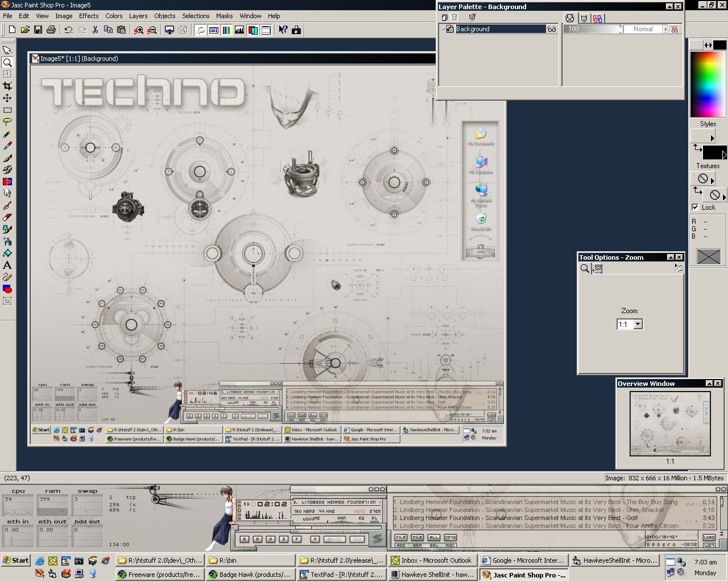
Task: Select the Eraser tool
Action: (7, 217)
